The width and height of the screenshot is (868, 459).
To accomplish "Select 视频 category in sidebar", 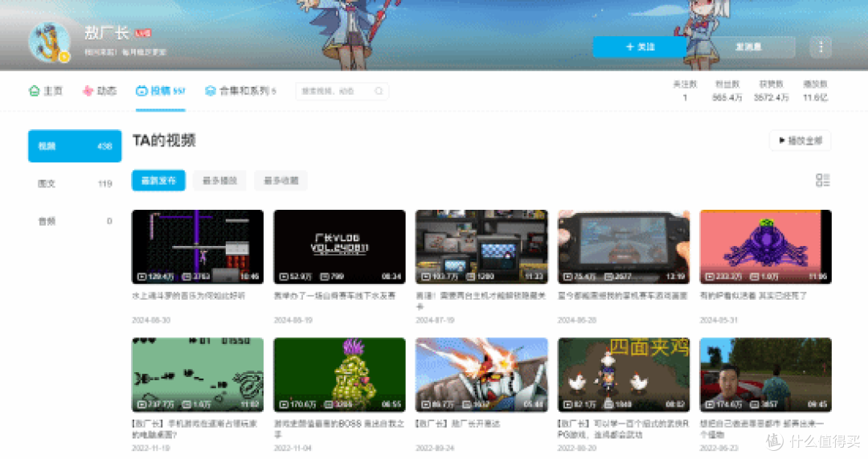I will 75,146.
